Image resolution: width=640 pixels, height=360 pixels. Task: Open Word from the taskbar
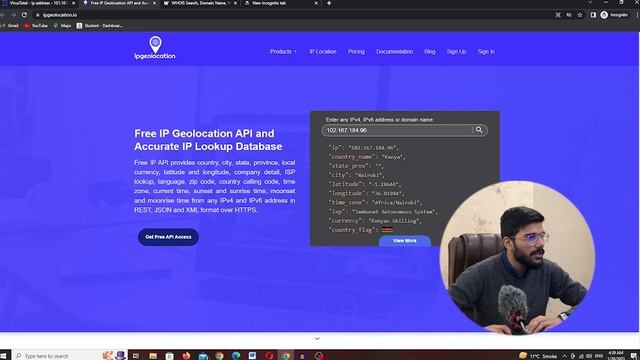[x=252, y=356]
